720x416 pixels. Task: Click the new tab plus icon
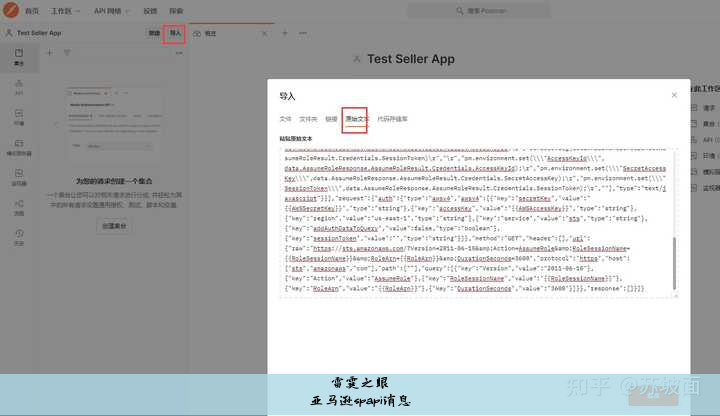(285, 33)
